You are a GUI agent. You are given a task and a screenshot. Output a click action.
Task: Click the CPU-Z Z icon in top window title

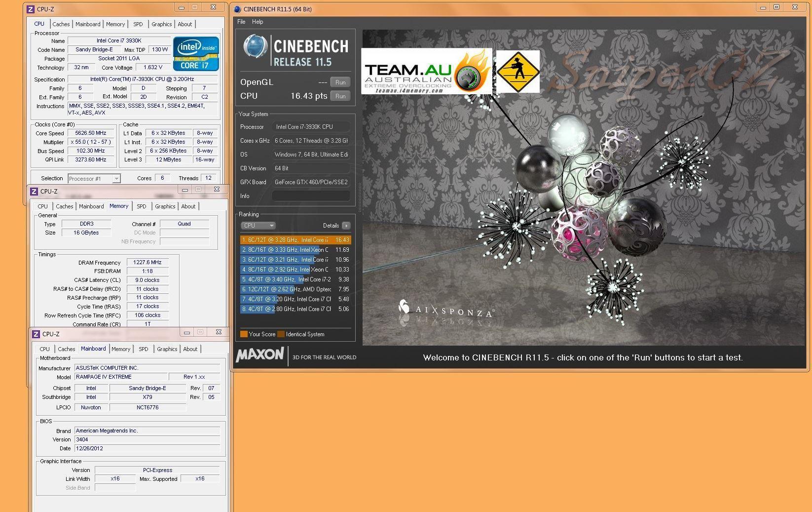point(30,9)
